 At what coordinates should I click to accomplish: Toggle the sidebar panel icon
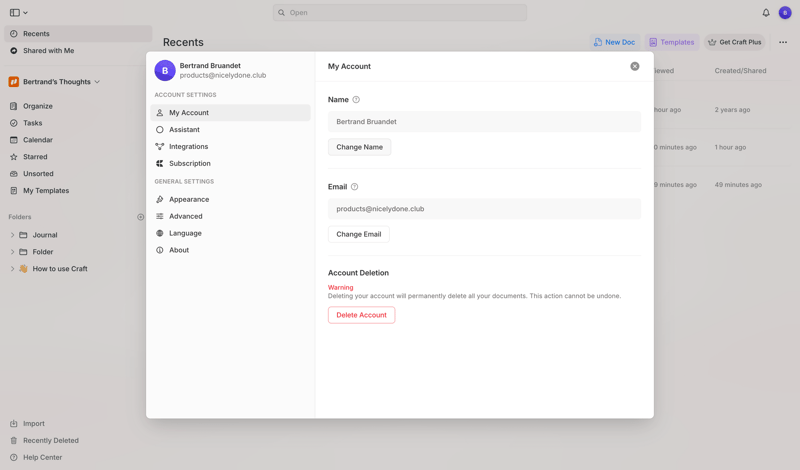15,13
